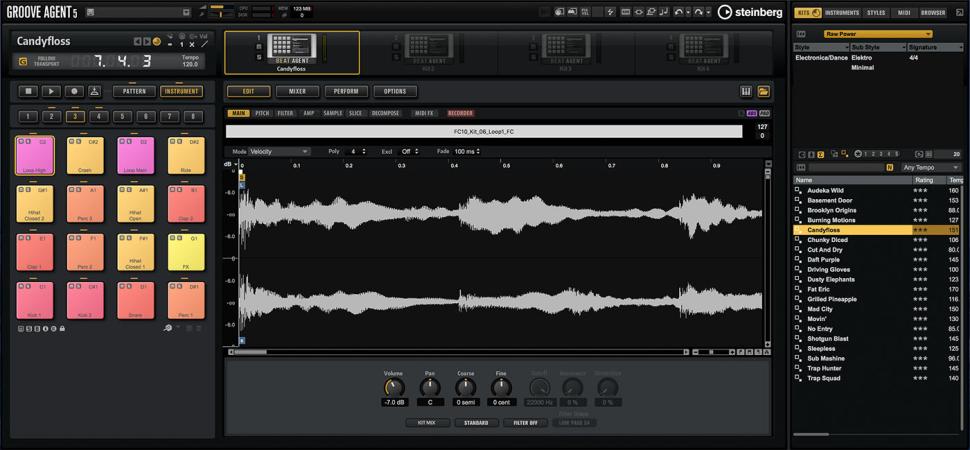Click the Undo arrow in top toolbar
970x450 pixels.
tap(680, 12)
